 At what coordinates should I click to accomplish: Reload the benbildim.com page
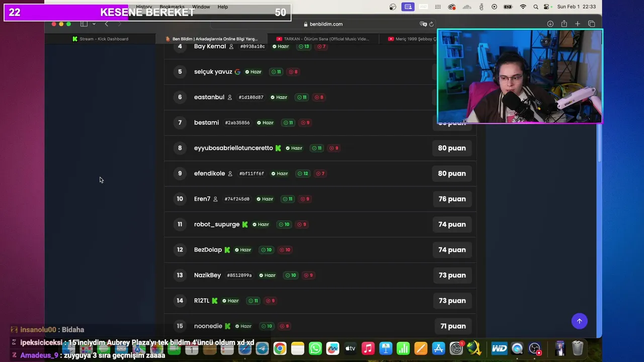tap(431, 24)
